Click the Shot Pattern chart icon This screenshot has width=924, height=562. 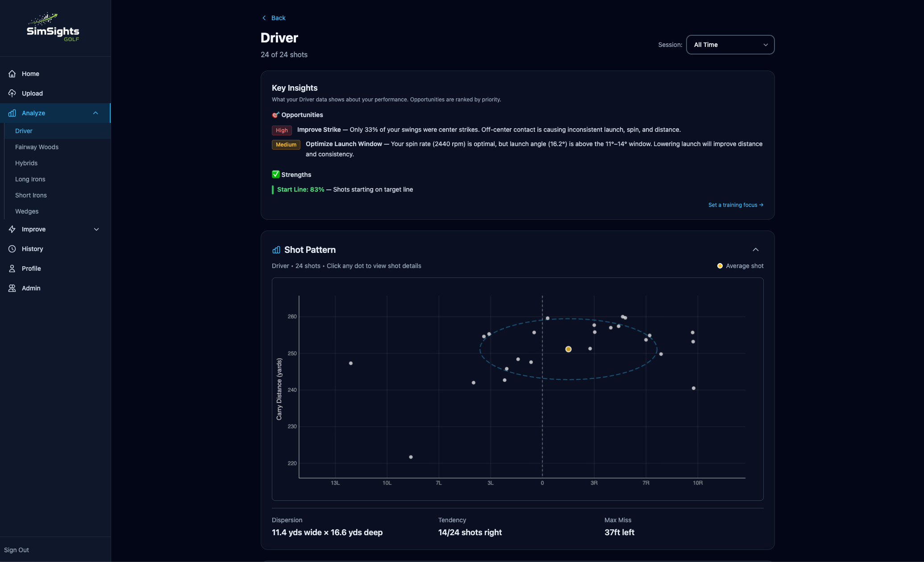(276, 250)
